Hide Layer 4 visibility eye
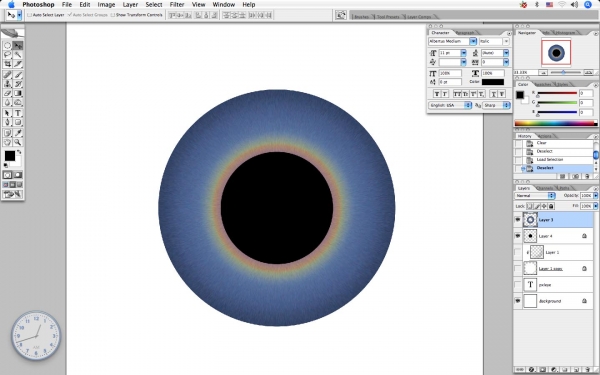The width and height of the screenshot is (600, 375). pos(518,236)
